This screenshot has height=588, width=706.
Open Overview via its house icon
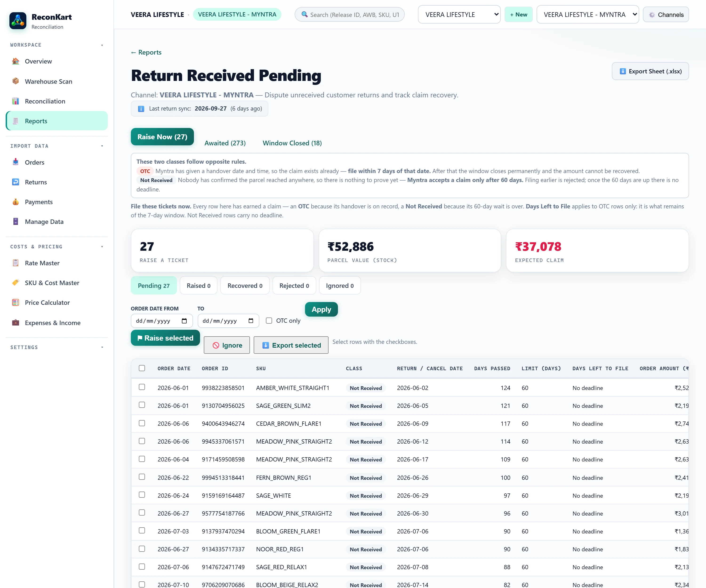click(x=16, y=61)
